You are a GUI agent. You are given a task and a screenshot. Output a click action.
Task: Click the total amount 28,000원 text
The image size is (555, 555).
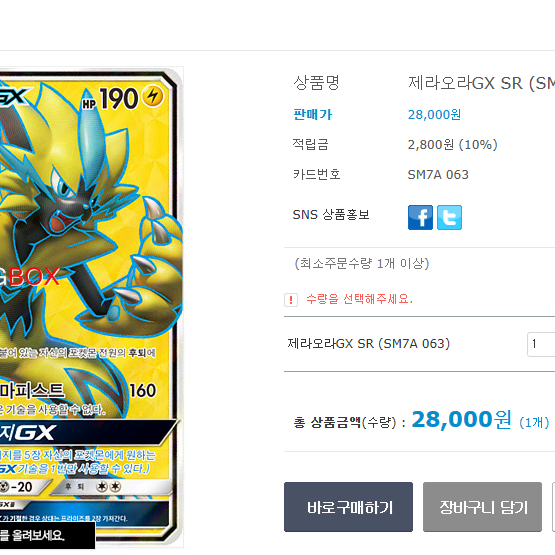tap(462, 420)
